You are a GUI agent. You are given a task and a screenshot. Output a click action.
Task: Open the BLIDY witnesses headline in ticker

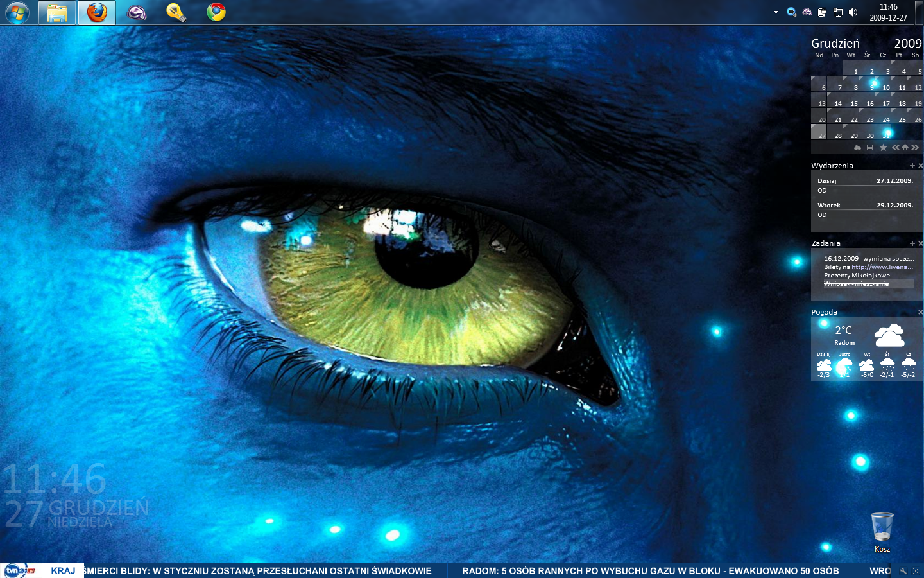258,570
